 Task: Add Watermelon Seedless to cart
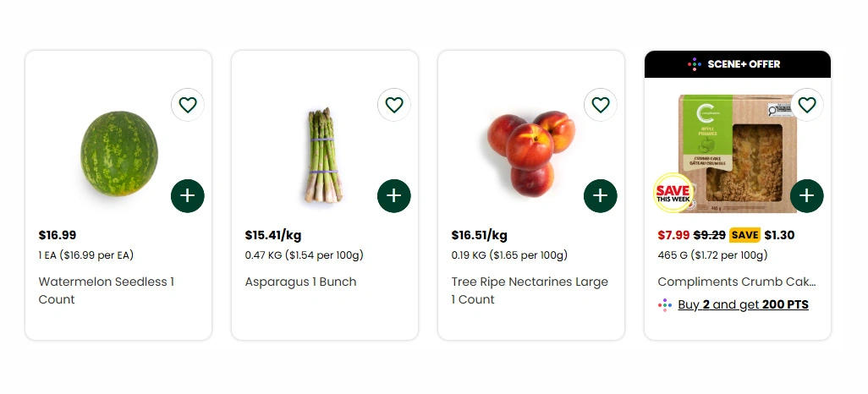pyautogui.click(x=188, y=196)
